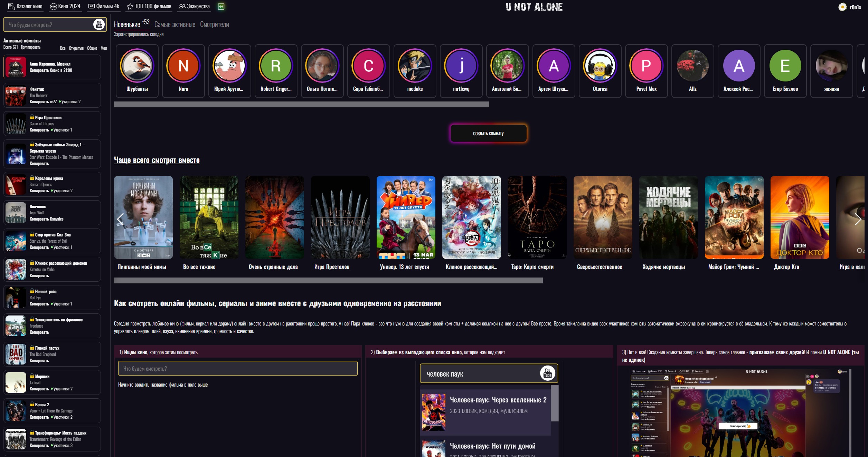Click the YouTube icon in top search field

(x=99, y=25)
